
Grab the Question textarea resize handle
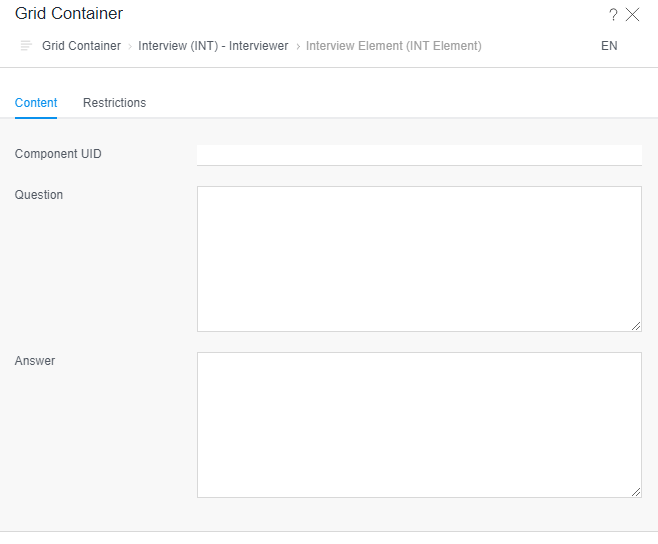click(x=636, y=326)
